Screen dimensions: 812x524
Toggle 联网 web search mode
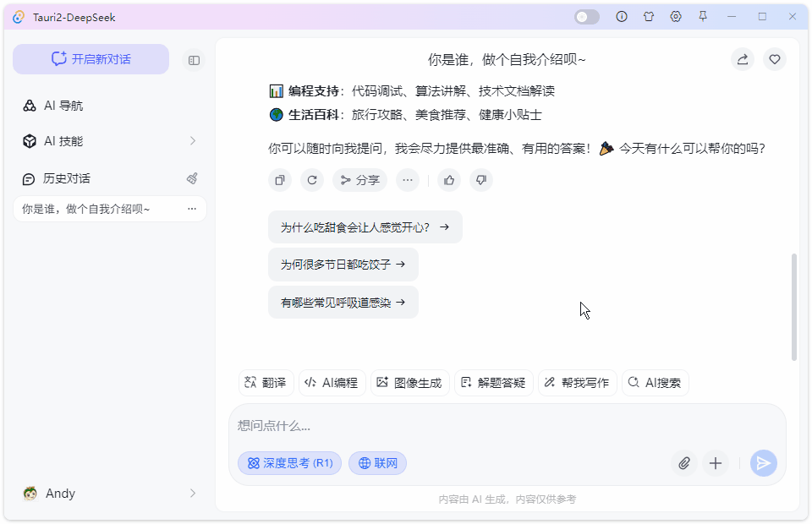377,463
